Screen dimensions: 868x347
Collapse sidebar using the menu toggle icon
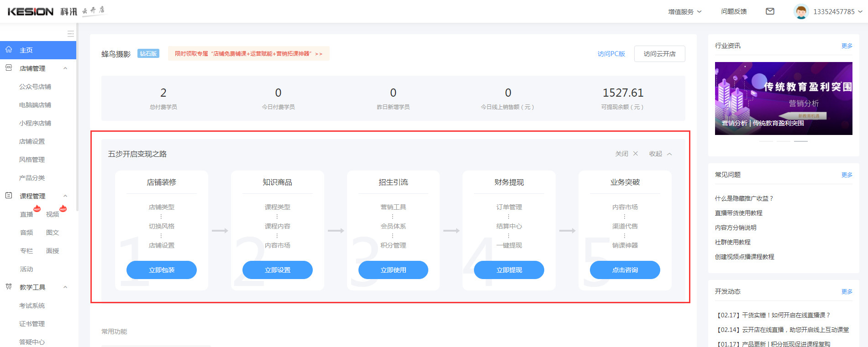tap(70, 34)
